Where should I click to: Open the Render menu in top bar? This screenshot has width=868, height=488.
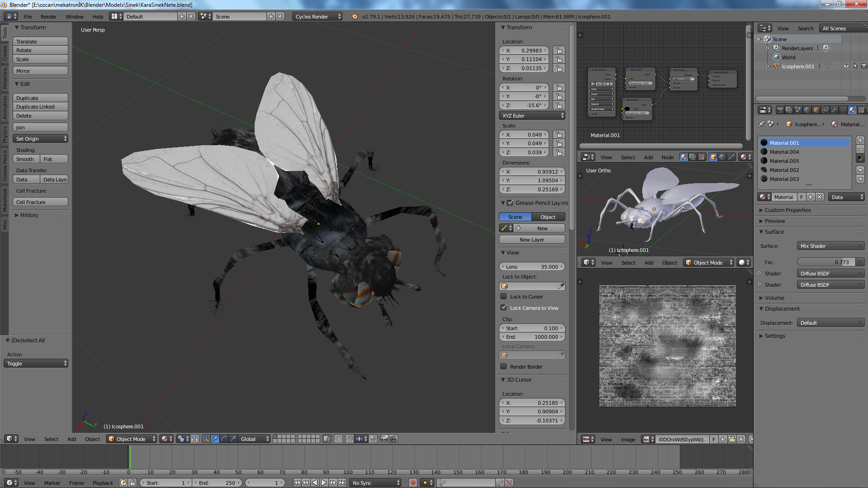[48, 17]
